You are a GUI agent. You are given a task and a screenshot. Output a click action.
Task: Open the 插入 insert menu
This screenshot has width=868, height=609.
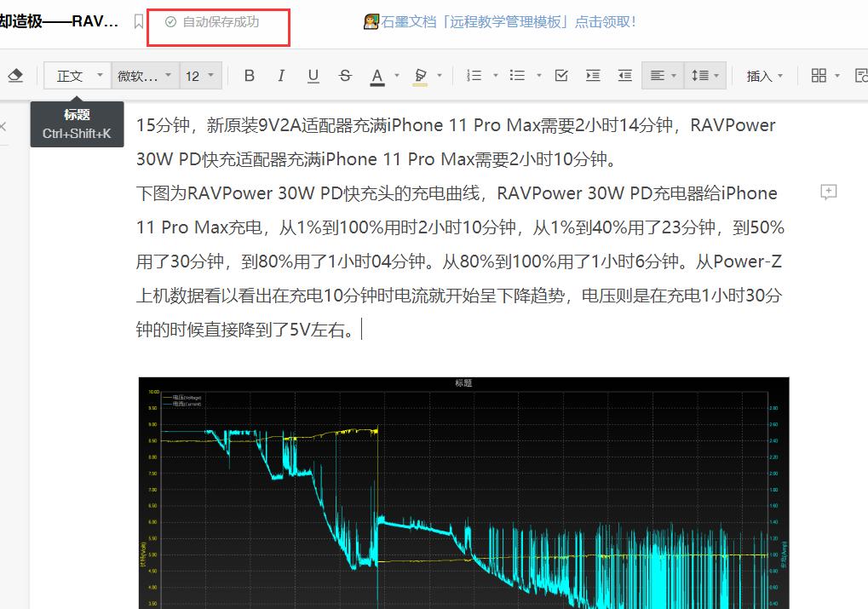[x=762, y=75]
